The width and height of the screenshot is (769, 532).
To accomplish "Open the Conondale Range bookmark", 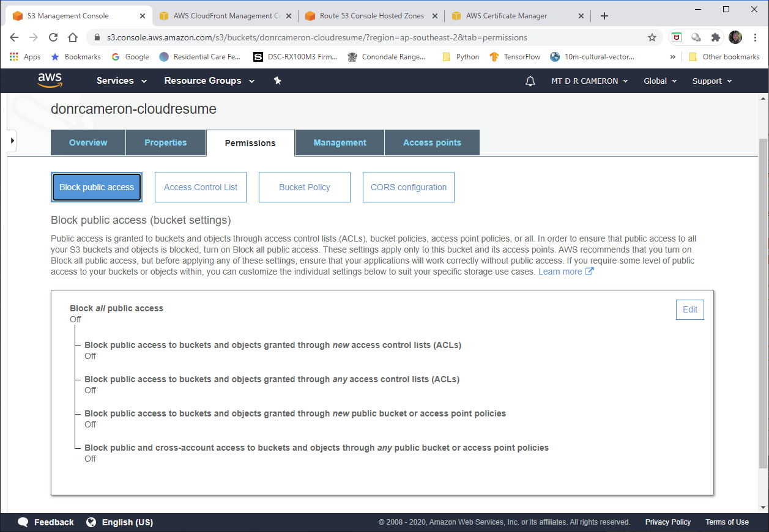I will pyautogui.click(x=387, y=57).
